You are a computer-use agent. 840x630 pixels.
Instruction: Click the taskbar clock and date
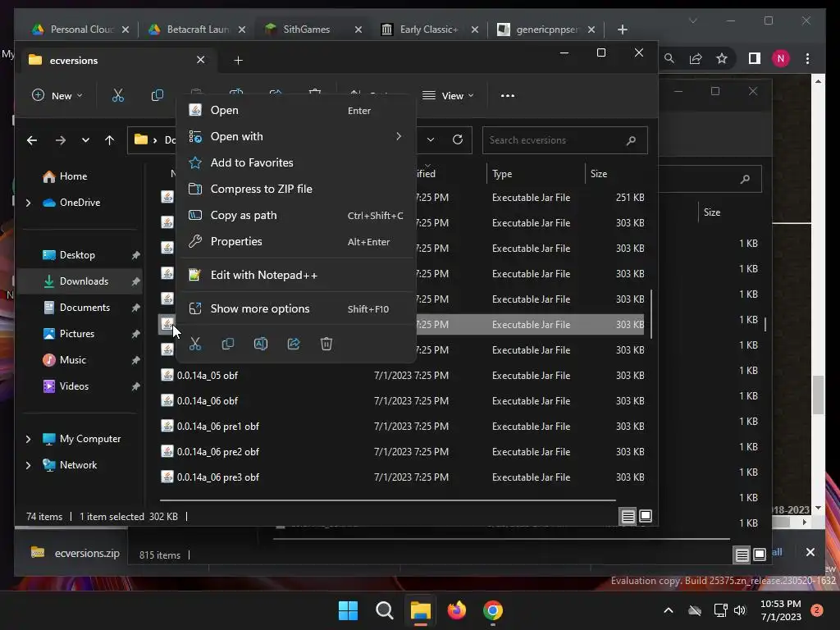[x=781, y=610]
